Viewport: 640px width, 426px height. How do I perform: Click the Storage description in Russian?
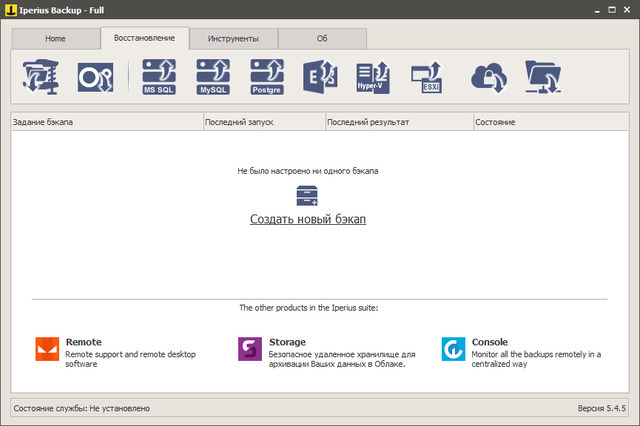pyautogui.click(x=342, y=359)
